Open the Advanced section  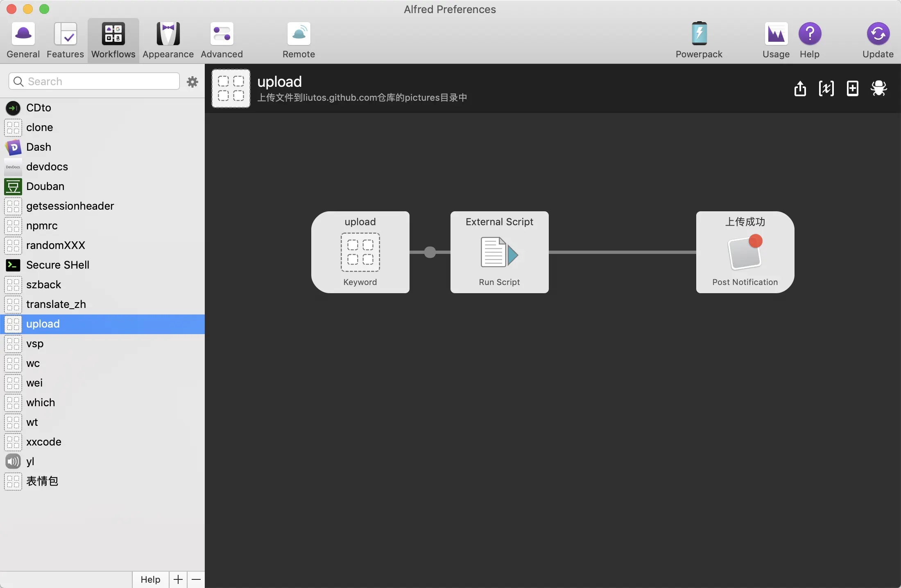(221, 40)
